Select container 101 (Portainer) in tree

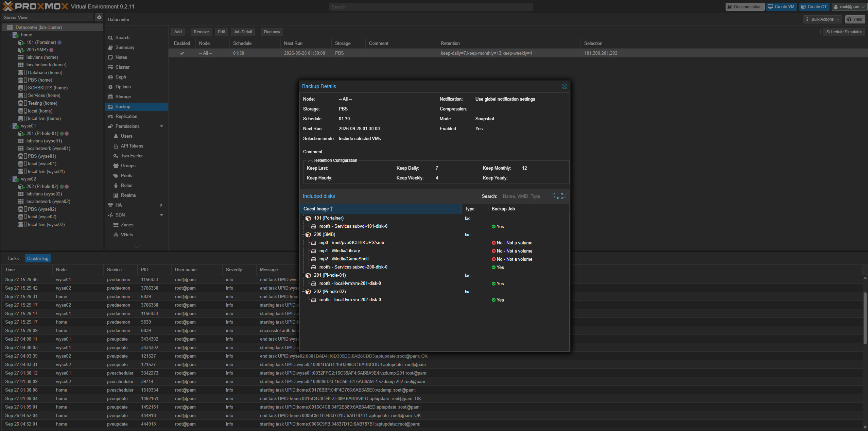pyautogui.click(x=41, y=42)
